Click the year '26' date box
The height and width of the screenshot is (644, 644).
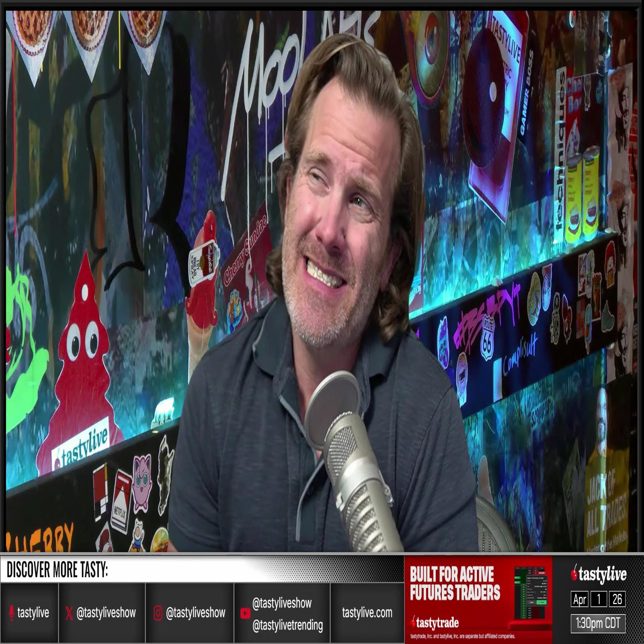pyautogui.click(x=617, y=599)
